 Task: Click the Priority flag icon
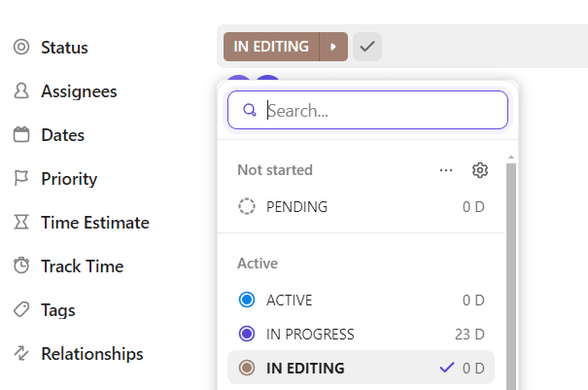pos(20,179)
